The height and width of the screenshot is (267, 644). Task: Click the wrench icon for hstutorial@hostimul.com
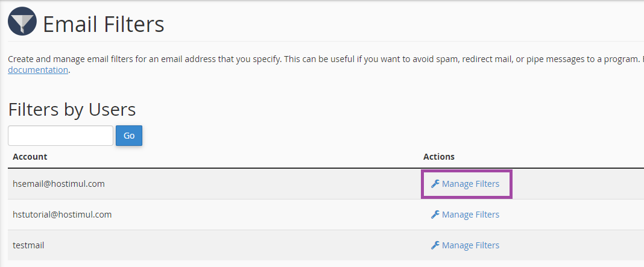point(435,215)
